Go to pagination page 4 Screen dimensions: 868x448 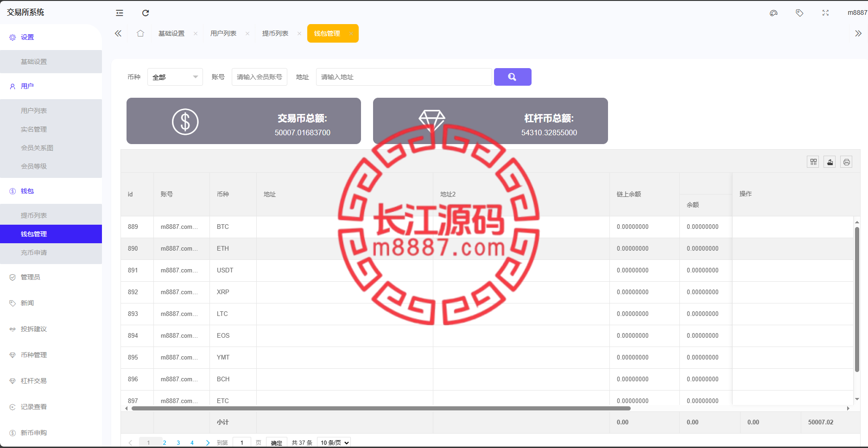[192, 442]
